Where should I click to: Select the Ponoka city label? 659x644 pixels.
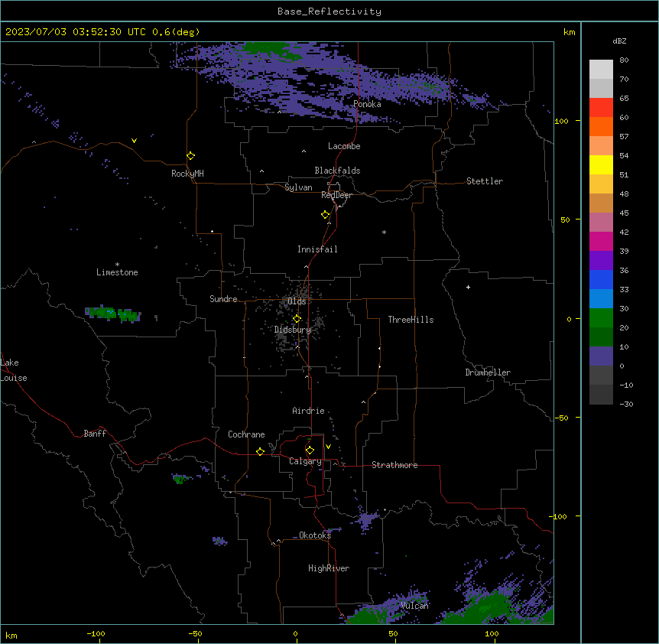click(367, 104)
